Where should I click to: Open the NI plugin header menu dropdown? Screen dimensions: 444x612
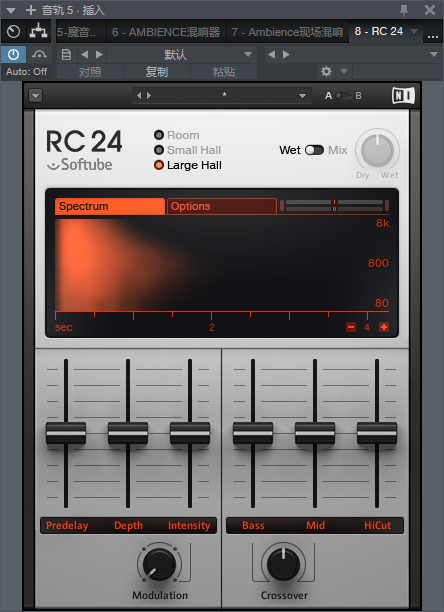pyautogui.click(x=36, y=96)
